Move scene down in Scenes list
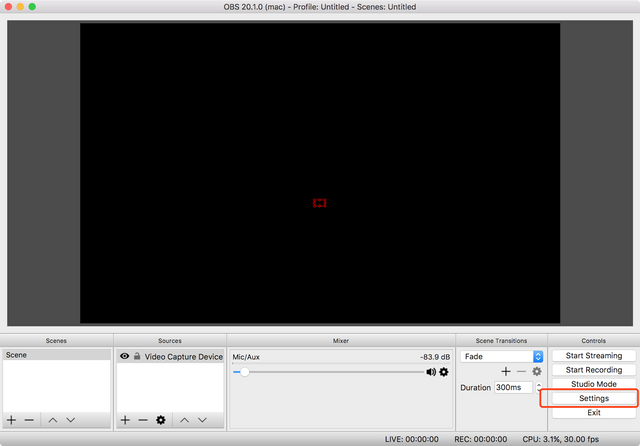640x446 pixels. (x=71, y=420)
